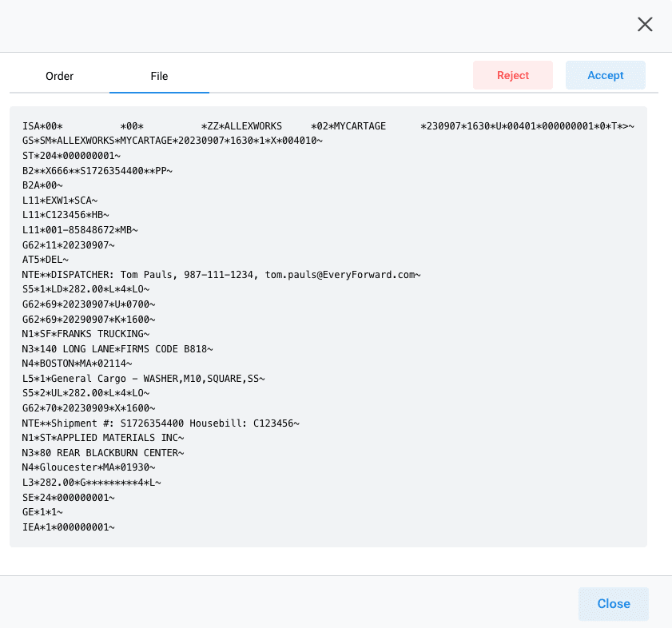The width and height of the screenshot is (672, 628).
Task: Switch to the Order tab
Action: point(60,77)
